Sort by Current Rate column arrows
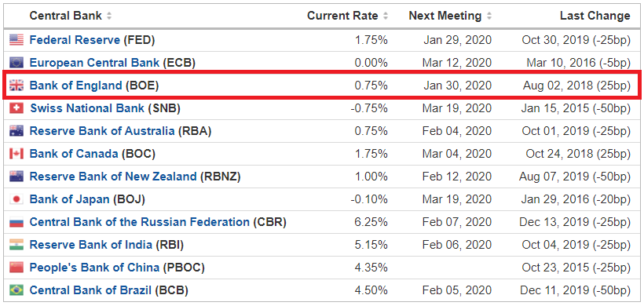644x306 pixels. click(x=386, y=16)
